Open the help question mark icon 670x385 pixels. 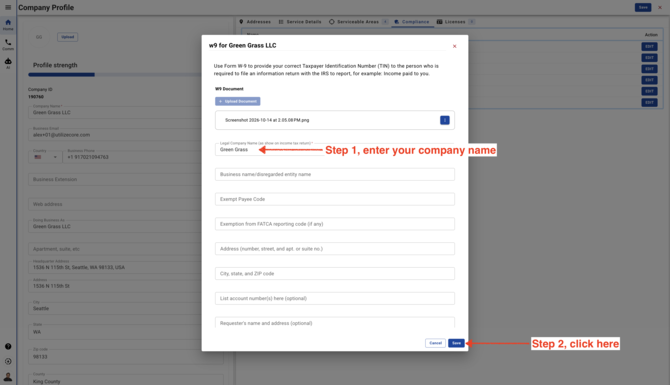(x=8, y=347)
